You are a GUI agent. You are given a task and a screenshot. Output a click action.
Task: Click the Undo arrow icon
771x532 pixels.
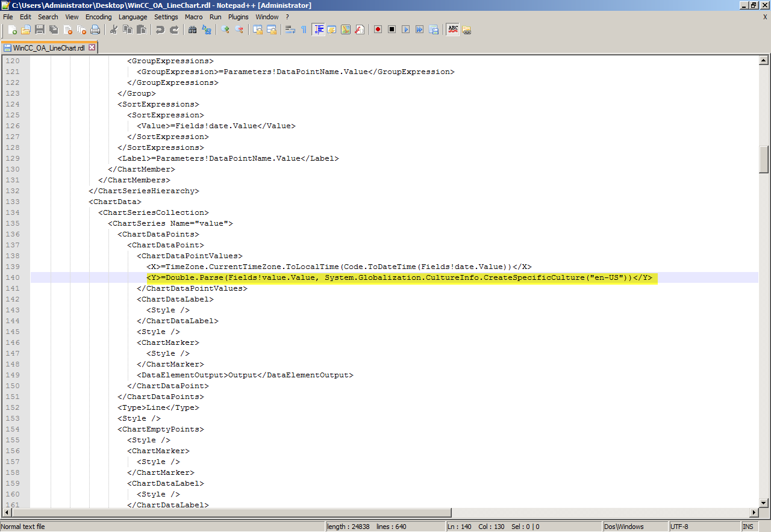coord(160,29)
